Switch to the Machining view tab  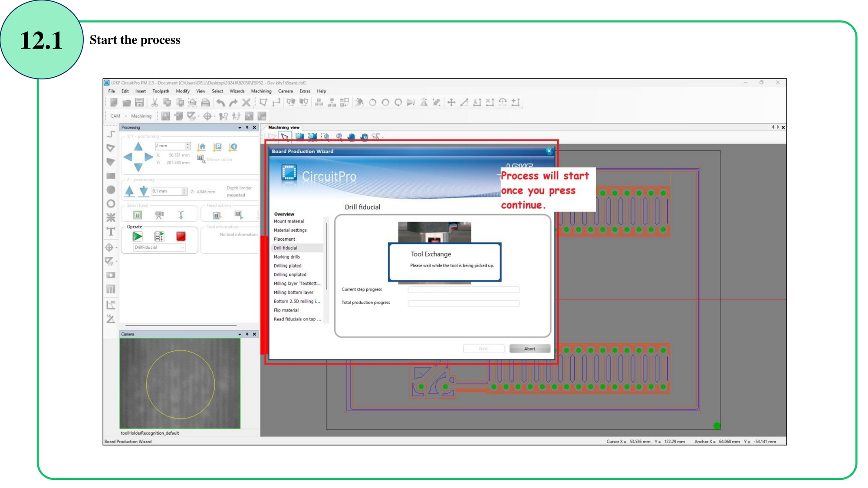click(x=284, y=128)
